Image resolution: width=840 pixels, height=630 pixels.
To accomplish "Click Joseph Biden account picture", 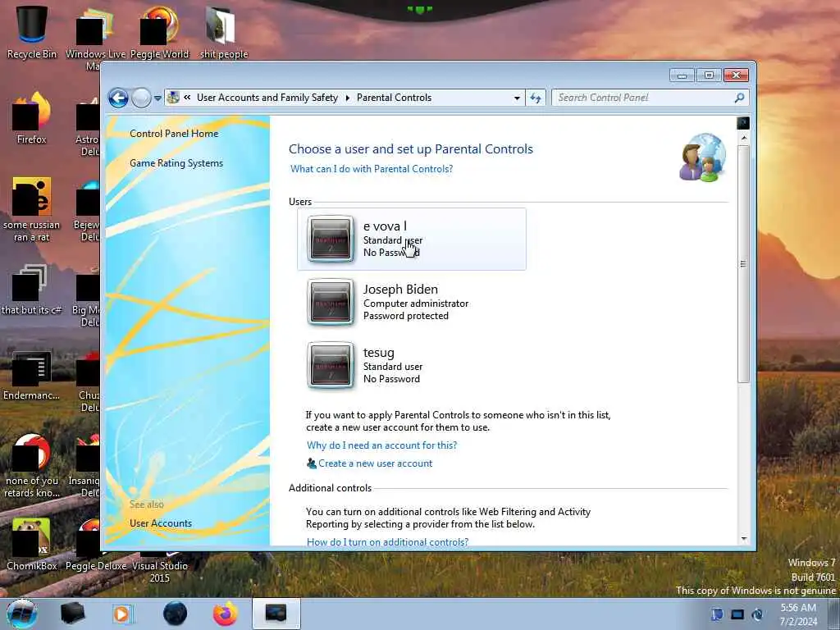I will [x=331, y=302].
